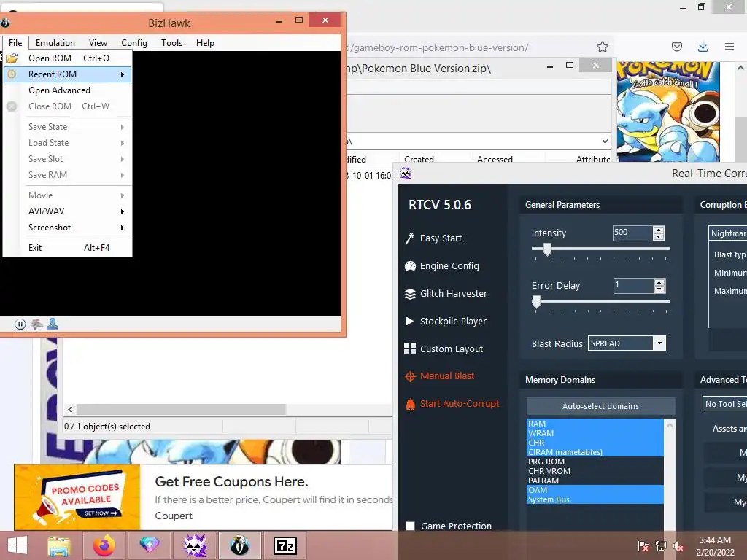Open the Nightmare engine dropdown
Image resolution: width=747 pixels, height=560 pixels.
(x=727, y=233)
